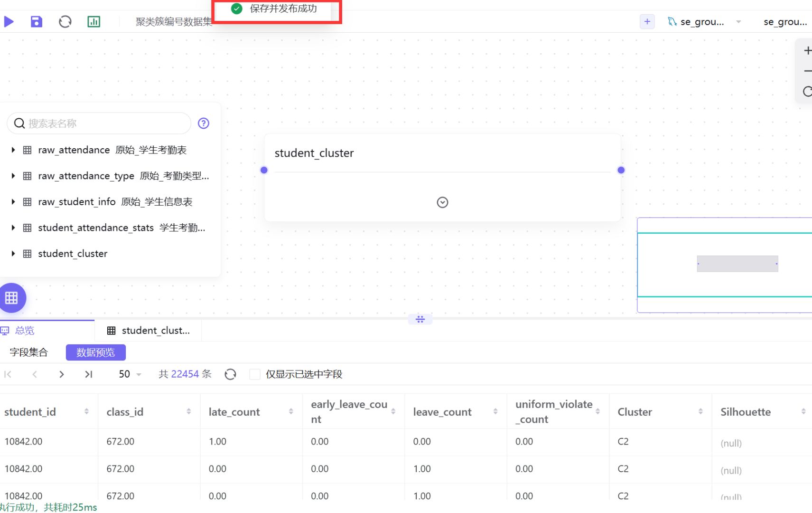Click the minimap node thumbnail
The width and height of the screenshot is (812, 513).
737,264
